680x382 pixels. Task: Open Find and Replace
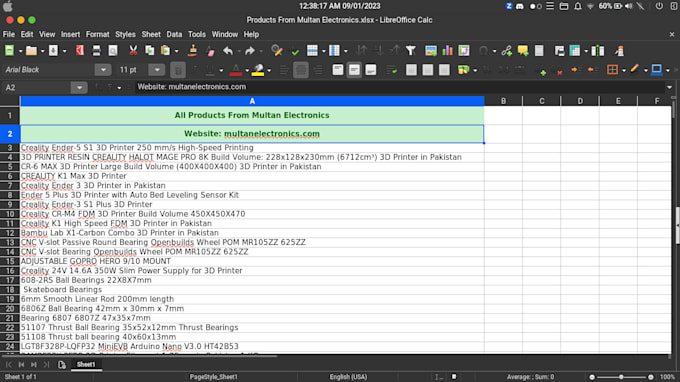pos(277,51)
